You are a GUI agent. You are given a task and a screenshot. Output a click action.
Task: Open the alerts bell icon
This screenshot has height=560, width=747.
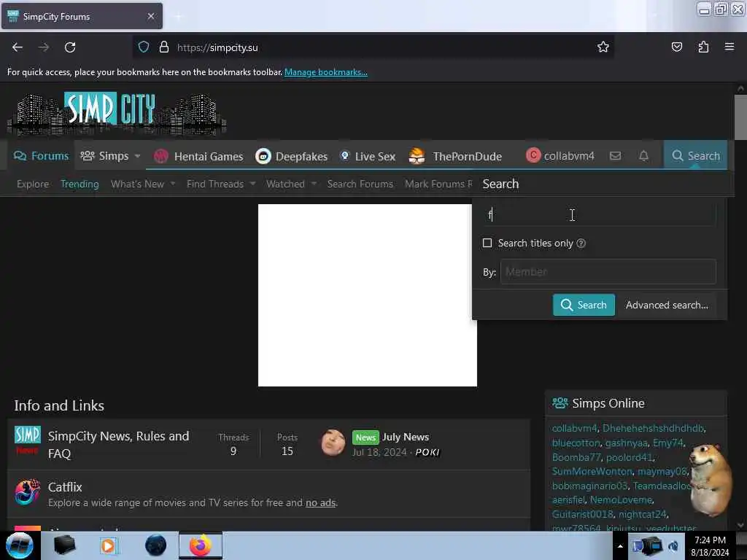pos(643,156)
